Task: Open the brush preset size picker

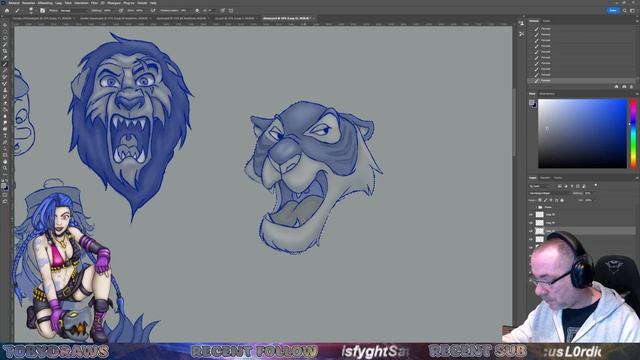Action: click(31, 11)
